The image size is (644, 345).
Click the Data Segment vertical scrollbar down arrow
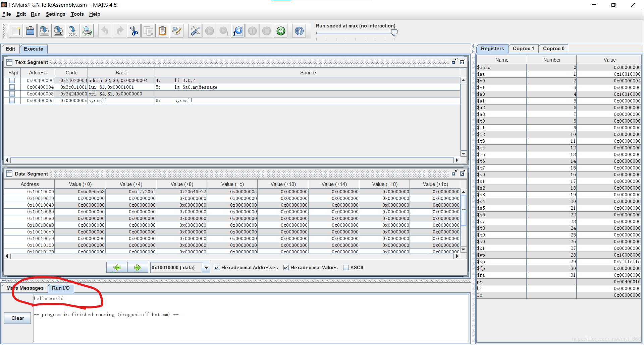(463, 249)
